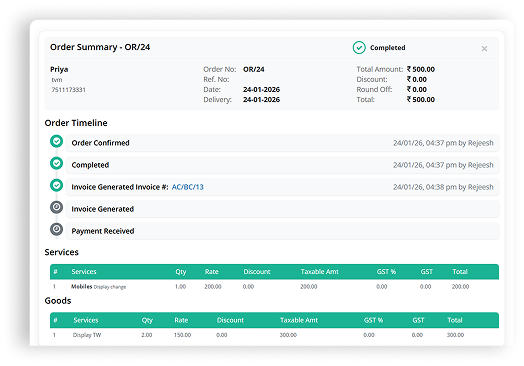The width and height of the screenshot is (524, 366).
Task: Click the Completed status check icon in header
Action: [359, 47]
